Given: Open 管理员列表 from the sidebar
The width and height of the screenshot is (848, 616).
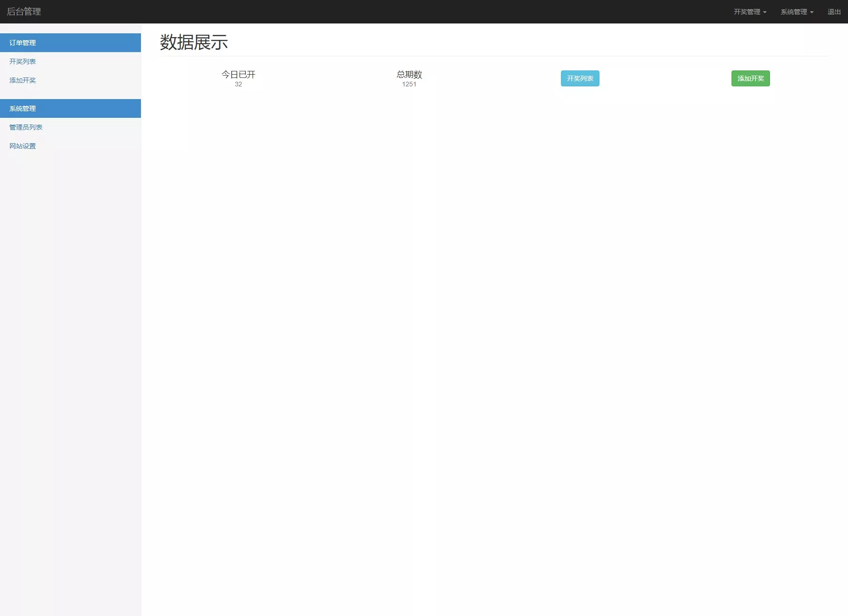Looking at the screenshot, I should pyautogui.click(x=25, y=127).
